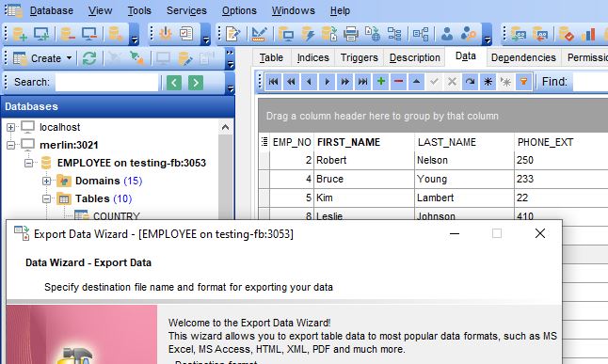Switch to the Dependencies tab

coord(523,57)
